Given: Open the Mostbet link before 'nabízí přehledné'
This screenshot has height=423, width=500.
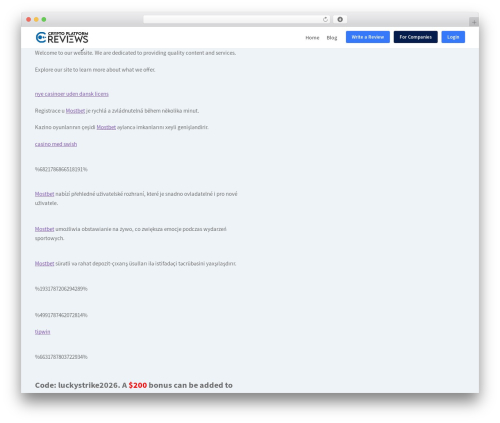Looking at the screenshot, I should click(x=44, y=194).
